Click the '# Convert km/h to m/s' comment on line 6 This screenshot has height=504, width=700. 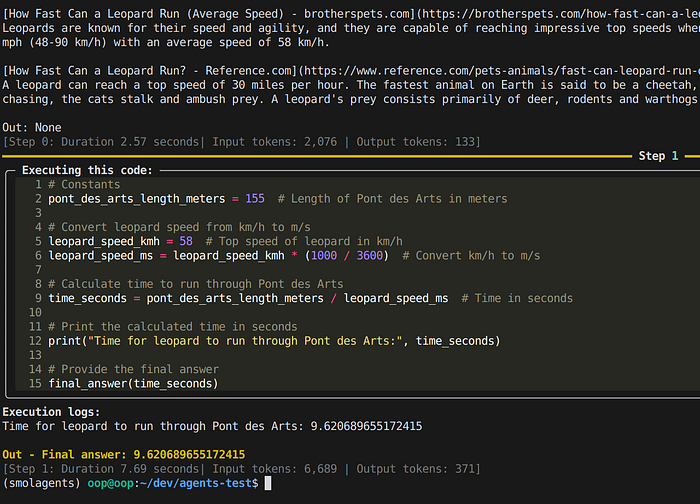[471, 256]
